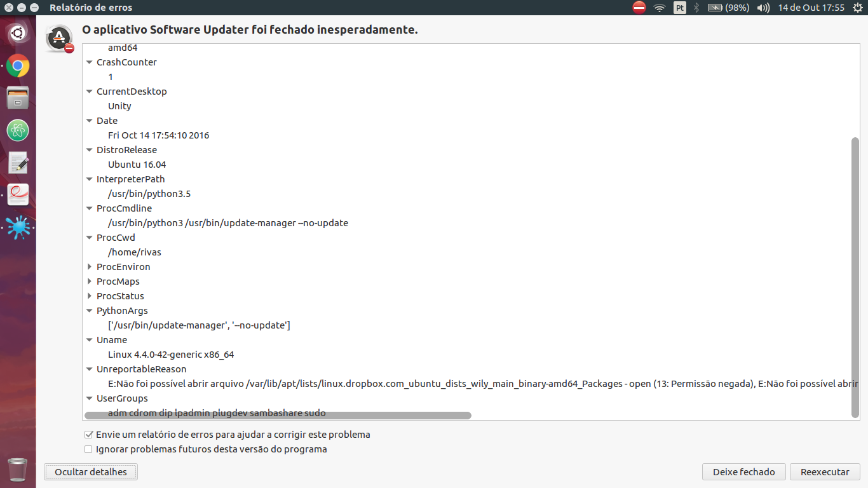Launch Google Chrome from the dock
Viewport: 868px width, 488px height.
pyautogui.click(x=18, y=65)
